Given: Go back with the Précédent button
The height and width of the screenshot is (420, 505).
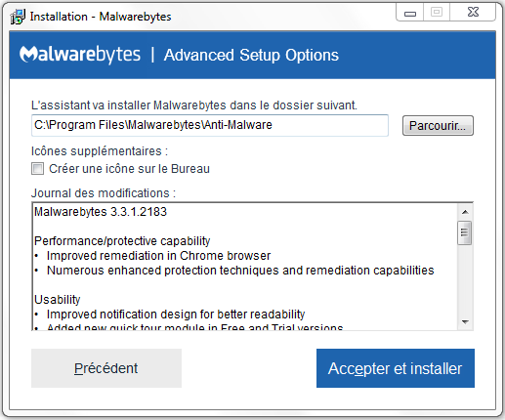Looking at the screenshot, I should click(x=106, y=368).
